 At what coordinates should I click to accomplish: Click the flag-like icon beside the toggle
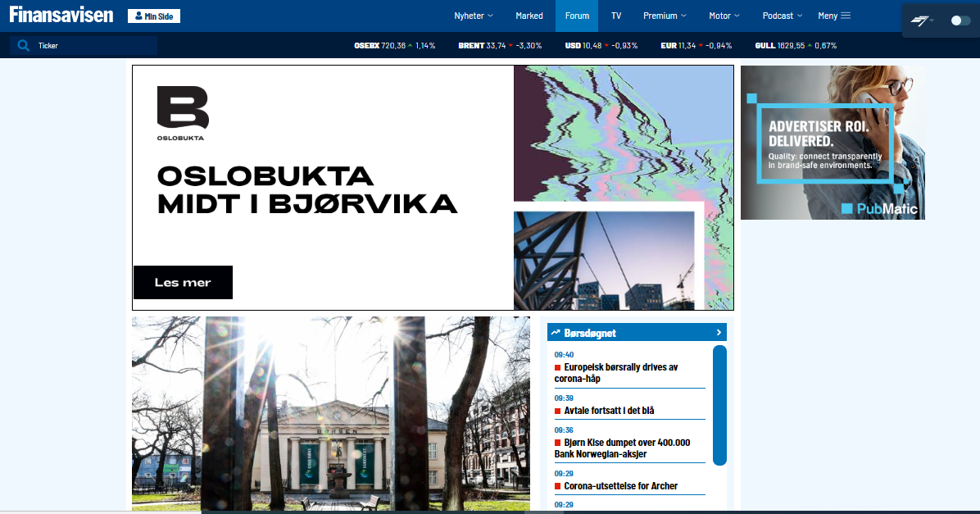[x=921, y=21]
